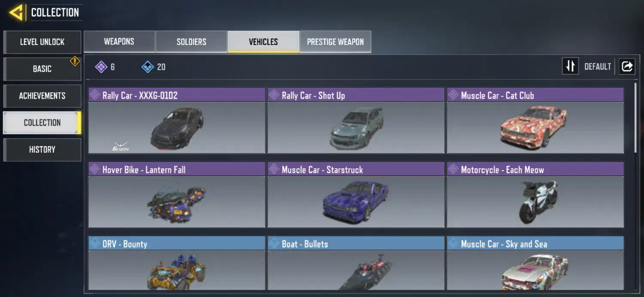Viewport: 644px width, 297px height.
Task: Click the vehicle list vertical scrollbar
Action: [x=636, y=118]
